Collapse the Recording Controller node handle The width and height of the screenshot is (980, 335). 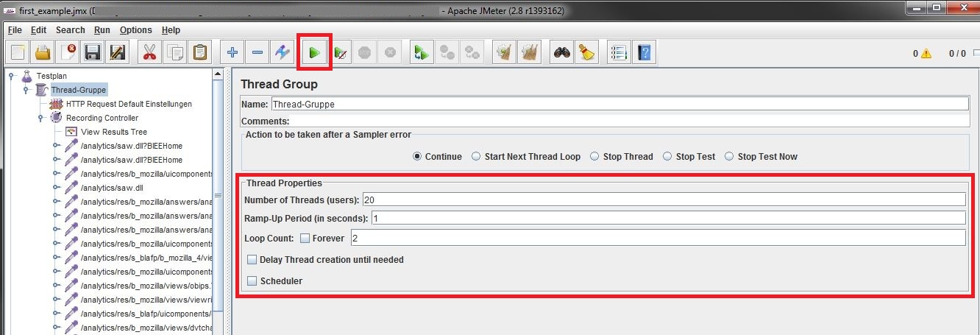40,118
